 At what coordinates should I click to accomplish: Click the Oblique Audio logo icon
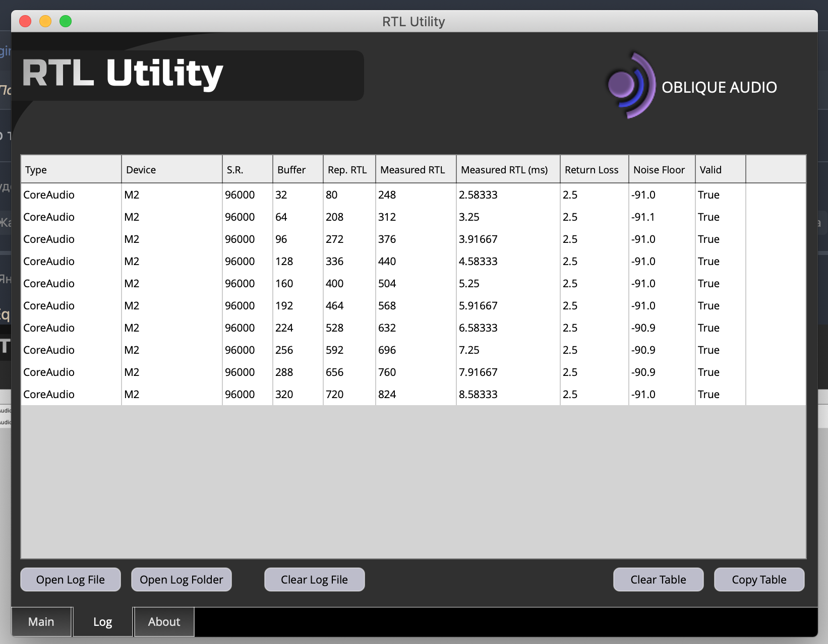pos(631,86)
